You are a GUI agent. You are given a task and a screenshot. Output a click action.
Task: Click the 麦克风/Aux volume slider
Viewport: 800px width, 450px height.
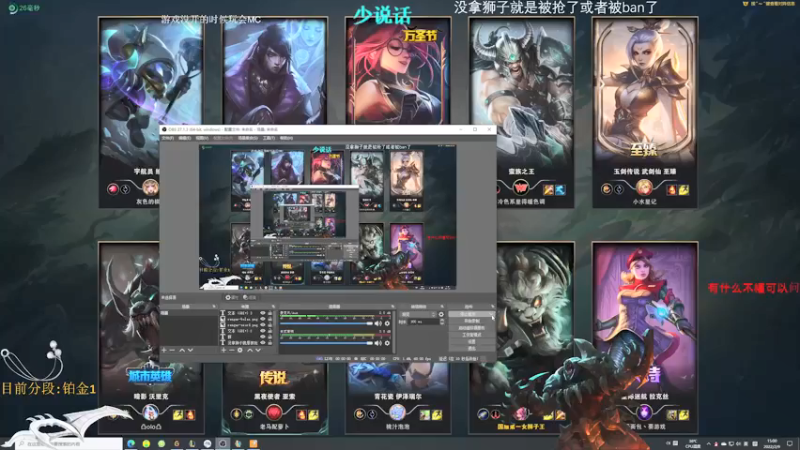click(327, 323)
